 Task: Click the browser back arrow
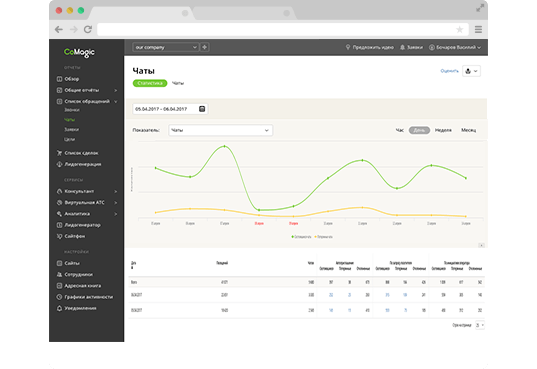pyautogui.click(x=59, y=29)
